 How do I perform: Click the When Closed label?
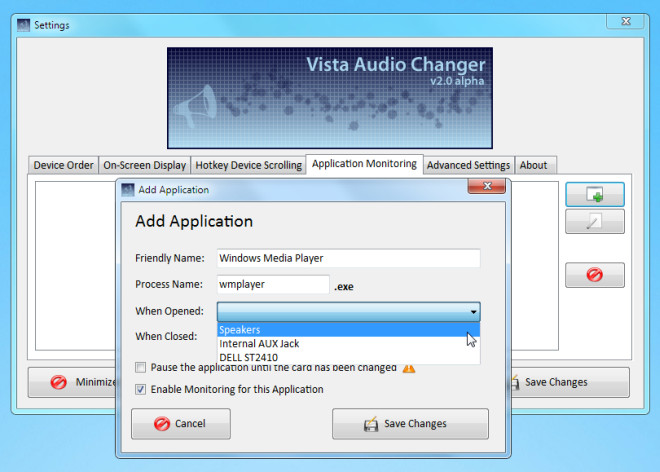166,336
